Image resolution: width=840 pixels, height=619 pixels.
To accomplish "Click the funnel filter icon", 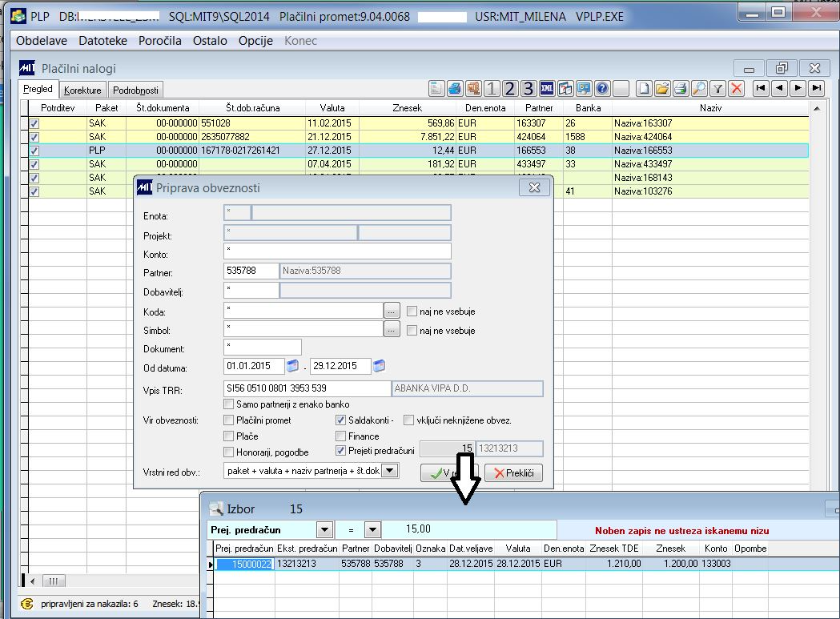I will pyautogui.click(x=718, y=89).
